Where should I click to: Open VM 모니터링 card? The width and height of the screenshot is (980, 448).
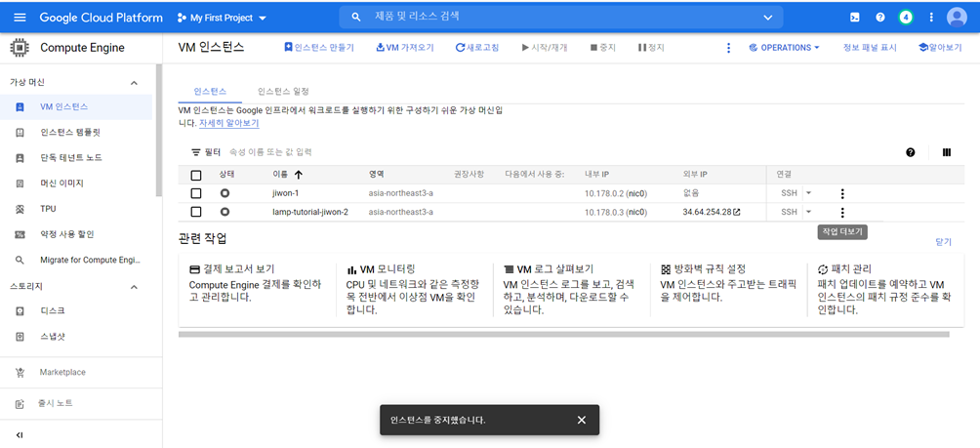tap(414, 289)
